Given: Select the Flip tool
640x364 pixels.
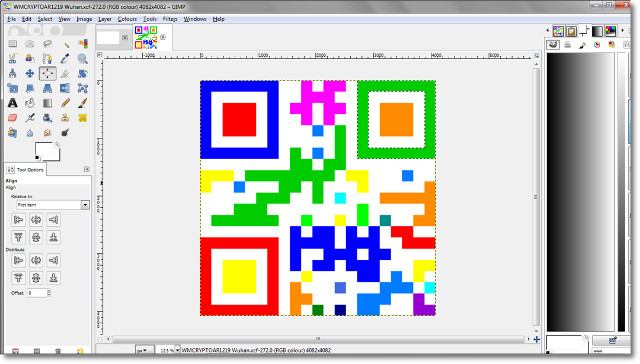Looking at the screenshot, I should tap(65, 88).
